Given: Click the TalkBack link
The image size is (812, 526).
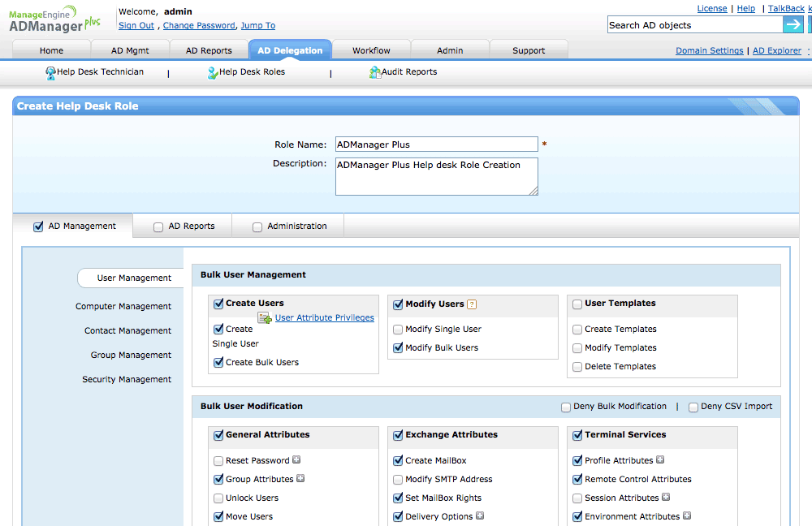Looking at the screenshot, I should [786, 8].
